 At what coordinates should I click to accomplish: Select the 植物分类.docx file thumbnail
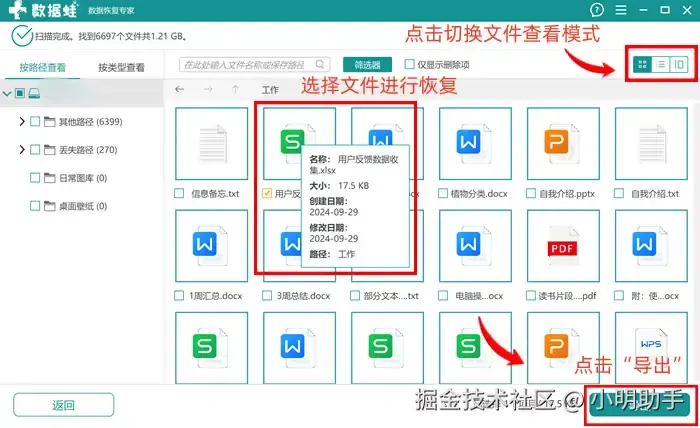[x=475, y=144]
